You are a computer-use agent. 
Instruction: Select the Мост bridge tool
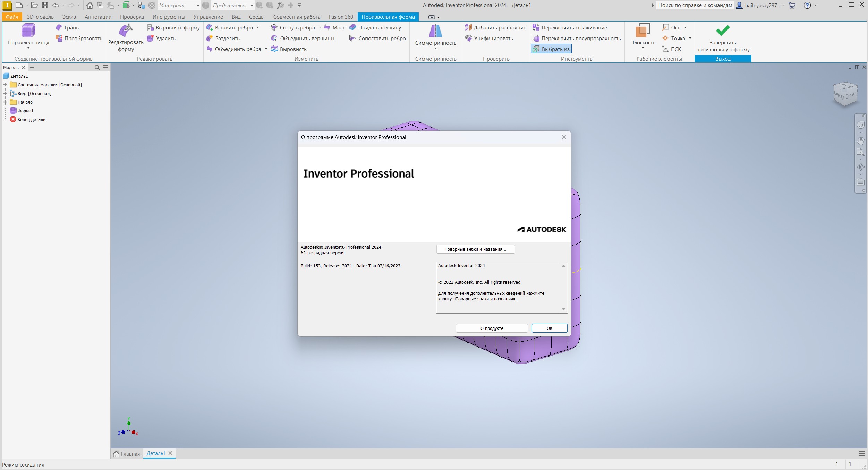coord(334,27)
